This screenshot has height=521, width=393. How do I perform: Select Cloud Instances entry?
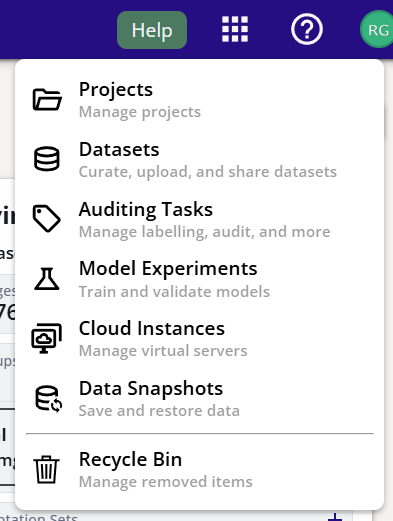click(x=199, y=338)
